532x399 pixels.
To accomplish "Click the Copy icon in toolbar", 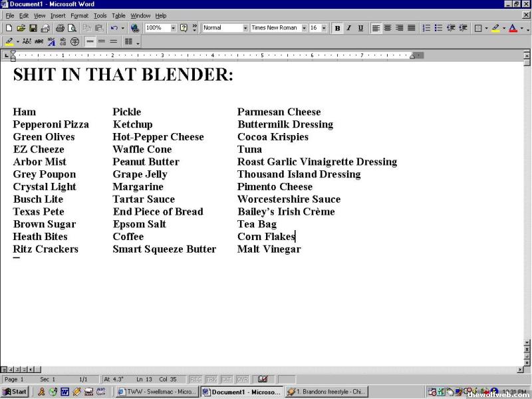I will 87,28.
